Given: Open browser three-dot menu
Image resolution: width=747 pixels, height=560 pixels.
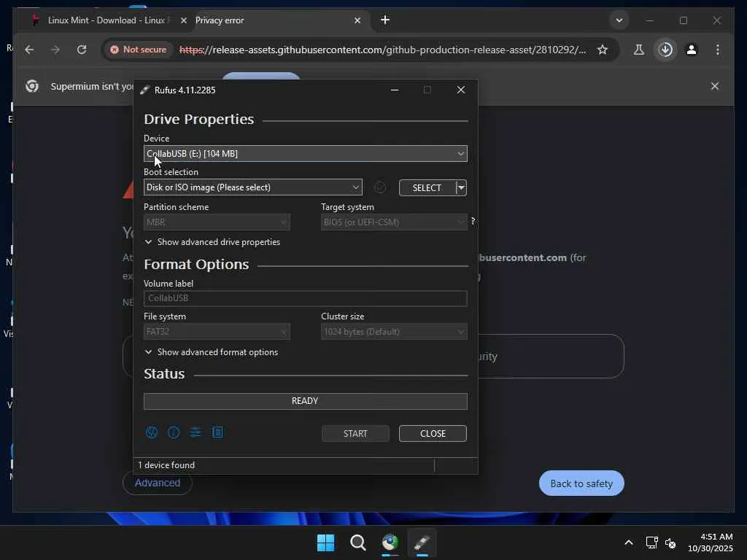Looking at the screenshot, I should 718,50.
